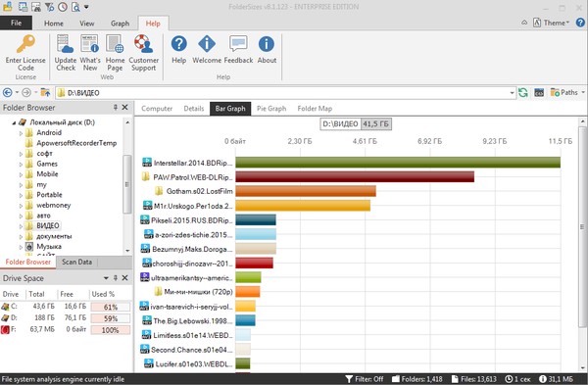588x385 pixels.
Task: Switch to the Scan Data tab
Action: pos(76,262)
